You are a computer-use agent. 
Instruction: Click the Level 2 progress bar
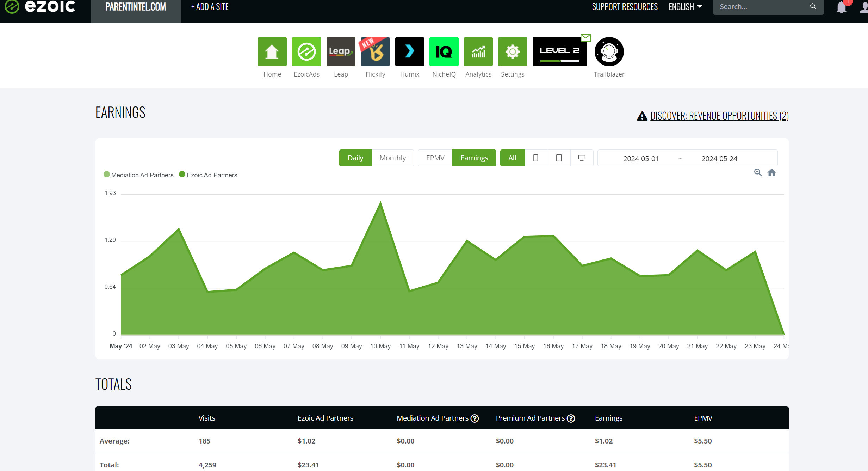point(559,61)
